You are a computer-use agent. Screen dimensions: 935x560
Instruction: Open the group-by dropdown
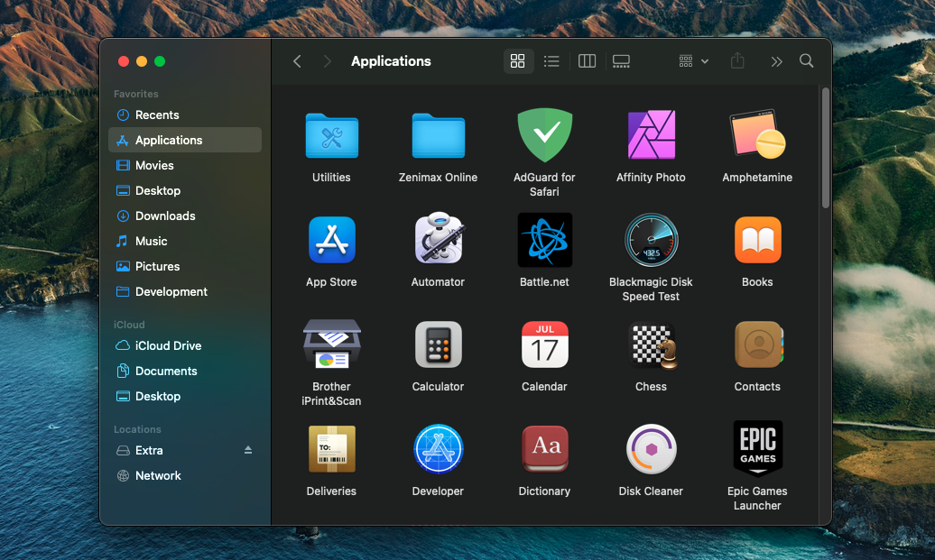693,60
